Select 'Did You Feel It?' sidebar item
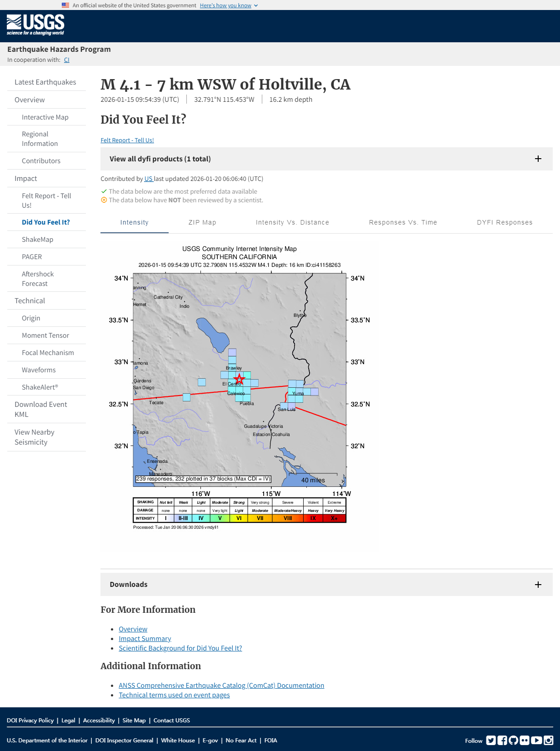The width and height of the screenshot is (560, 751). (x=46, y=222)
